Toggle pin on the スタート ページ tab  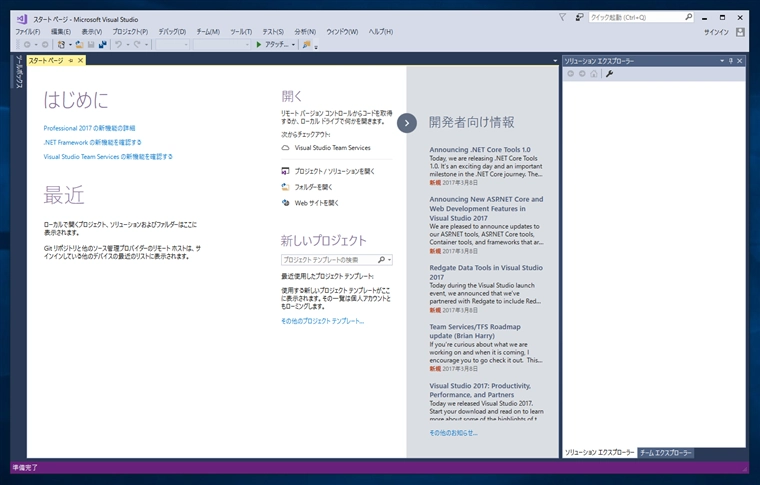coord(71,61)
